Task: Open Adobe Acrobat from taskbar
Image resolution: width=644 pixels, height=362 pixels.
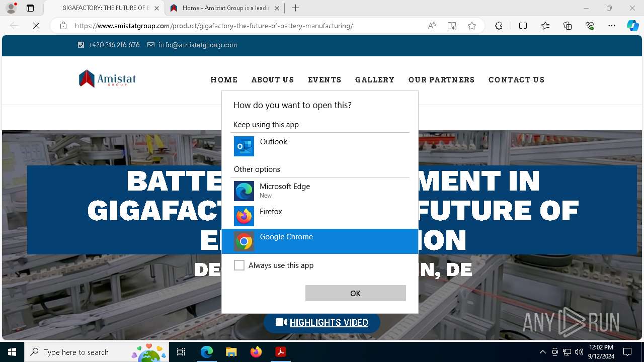Action: (280, 352)
